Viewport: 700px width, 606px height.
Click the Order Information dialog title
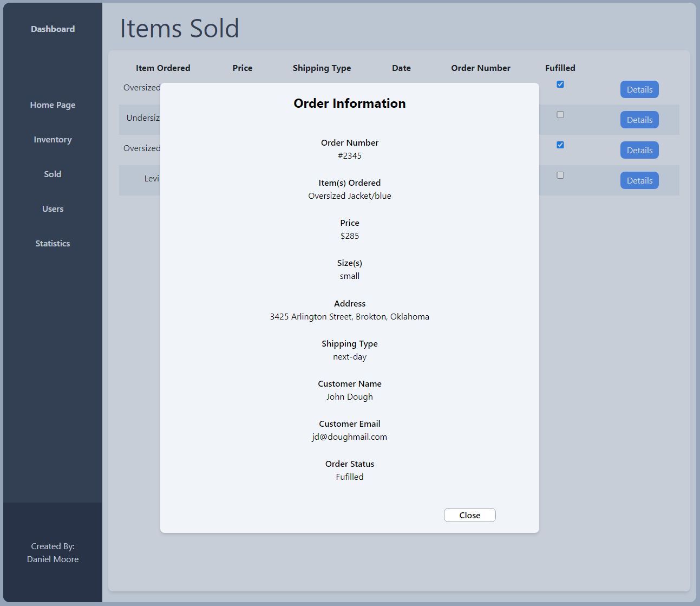[350, 103]
